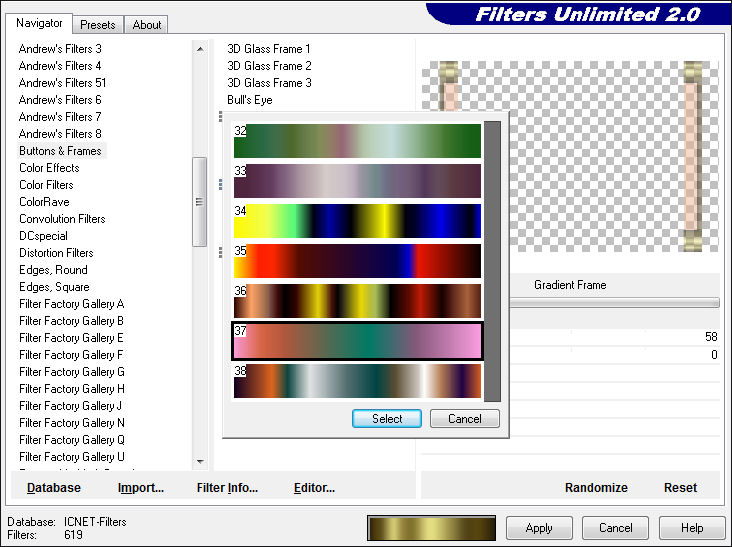Select gradient swatch number 34
This screenshot has height=547, width=732.
[357, 221]
